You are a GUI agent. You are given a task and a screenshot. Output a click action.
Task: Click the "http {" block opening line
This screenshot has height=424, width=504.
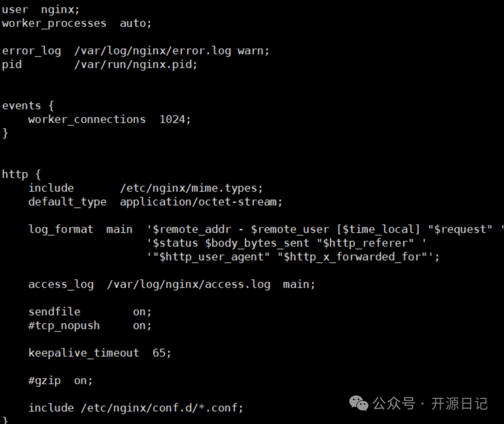pyautogui.click(x=21, y=174)
